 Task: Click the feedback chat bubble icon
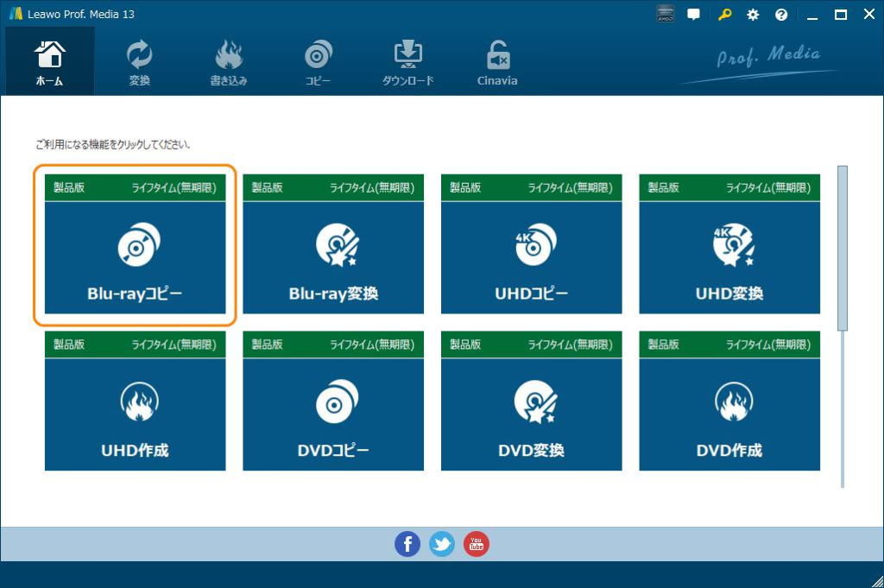coord(693,14)
